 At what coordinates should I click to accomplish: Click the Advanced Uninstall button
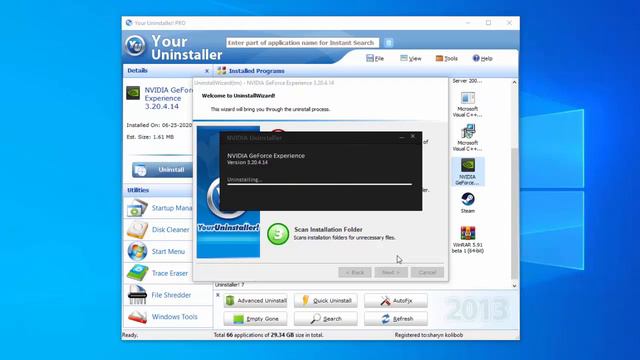pyautogui.click(x=256, y=301)
